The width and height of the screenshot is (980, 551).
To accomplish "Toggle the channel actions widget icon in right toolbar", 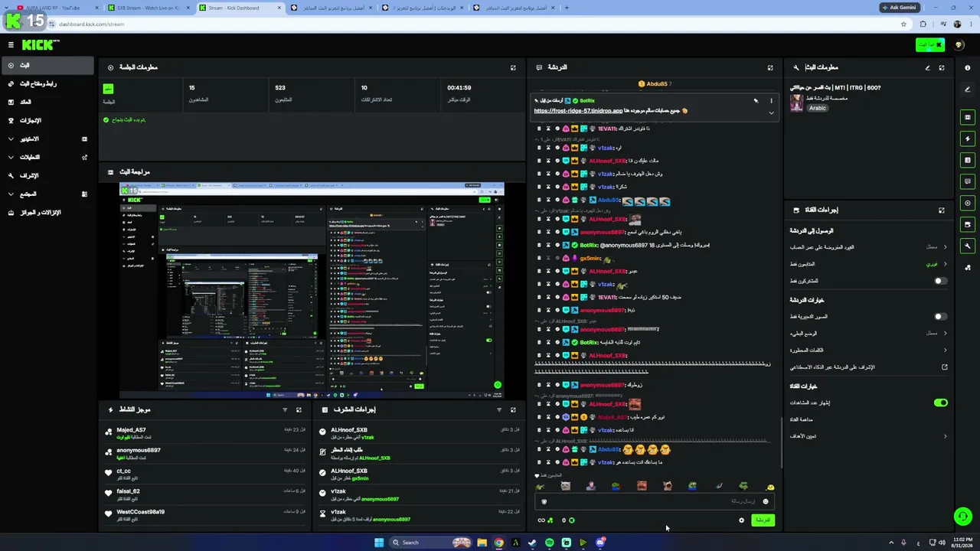I will point(968,224).
